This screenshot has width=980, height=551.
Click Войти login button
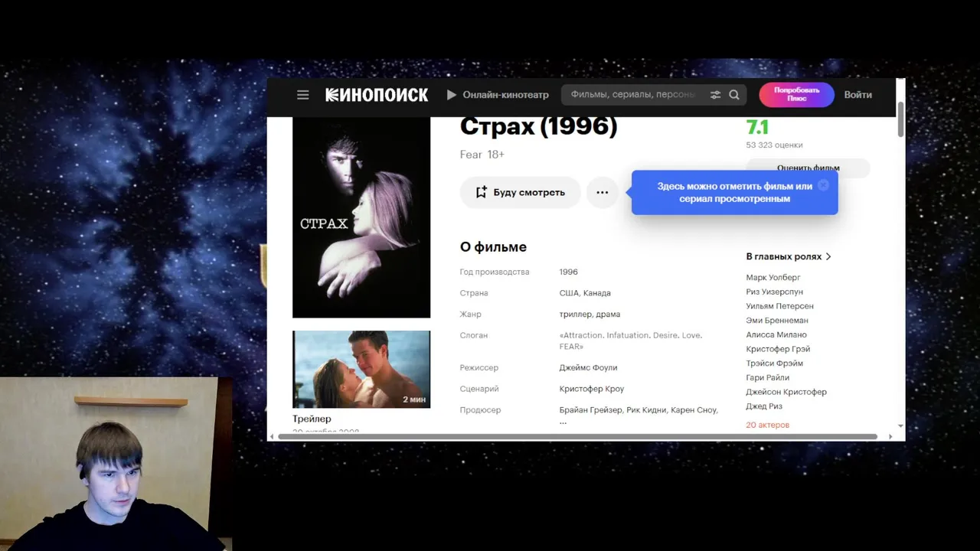(x=858, y=95)
